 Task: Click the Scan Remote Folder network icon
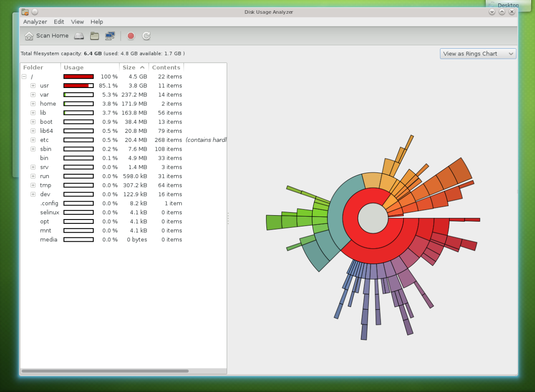tap(110, 36)
